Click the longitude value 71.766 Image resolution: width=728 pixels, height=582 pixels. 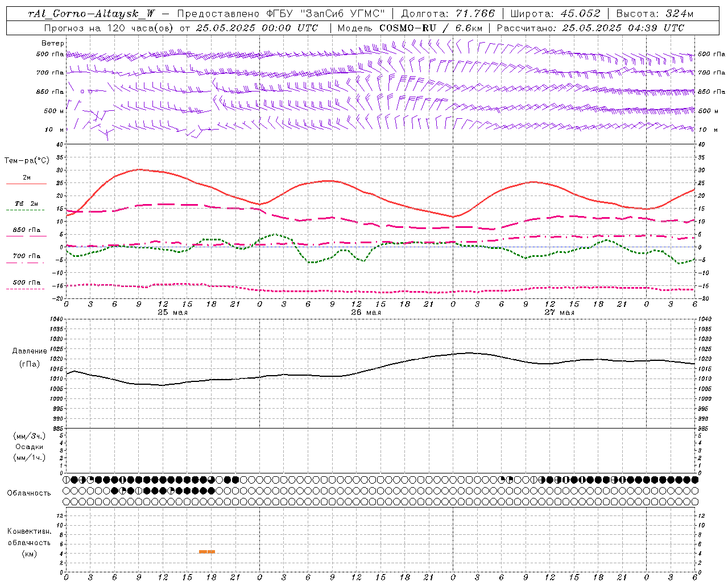(x=475, y=14)
